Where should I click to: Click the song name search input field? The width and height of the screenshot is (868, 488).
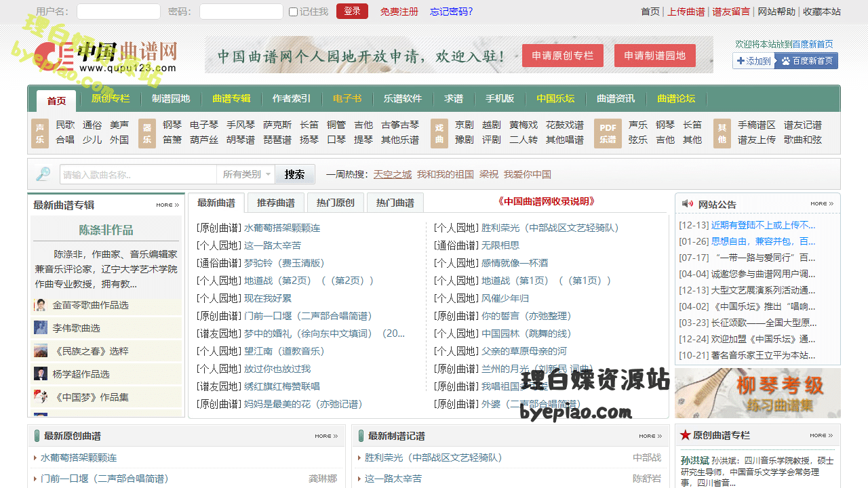[x=138, y=174]
